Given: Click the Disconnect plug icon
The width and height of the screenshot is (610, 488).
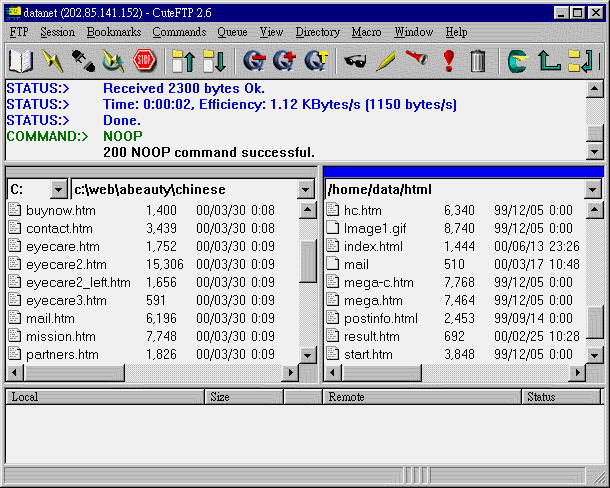Looking at the screenshot, I should pyautogui.click(x=83, y=61).
